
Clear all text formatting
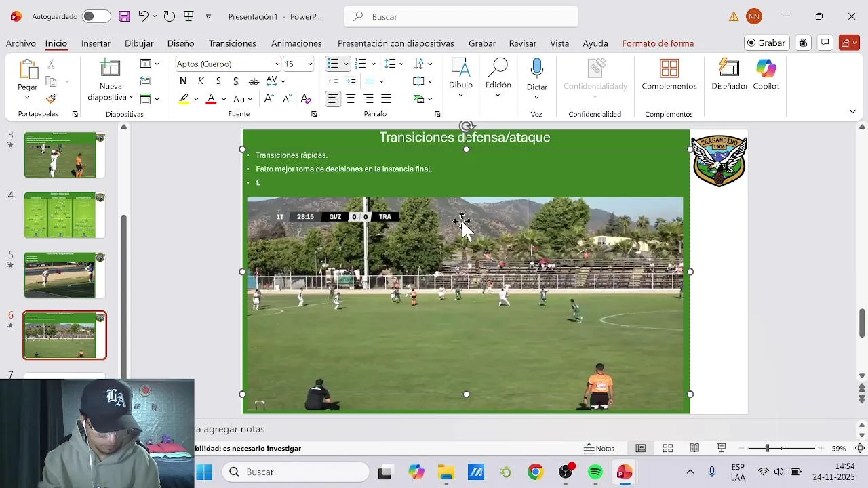click(306, 99)
